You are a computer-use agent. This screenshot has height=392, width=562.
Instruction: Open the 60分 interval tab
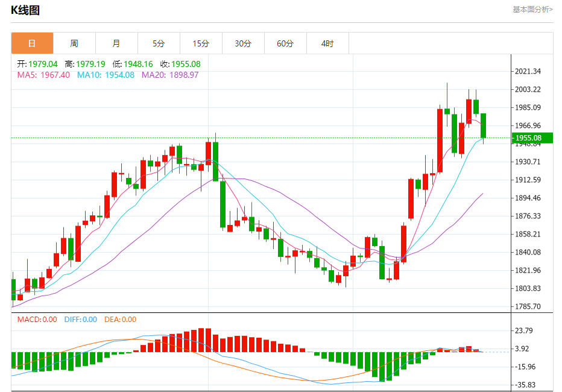point(286,43)
